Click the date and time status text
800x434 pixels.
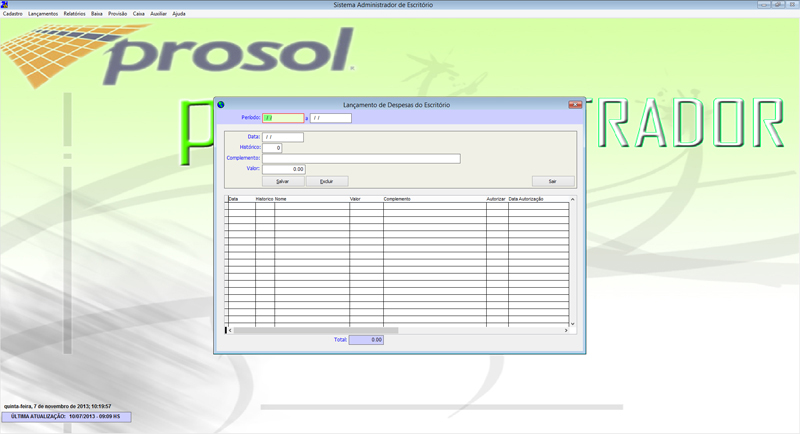click(58, 406)
